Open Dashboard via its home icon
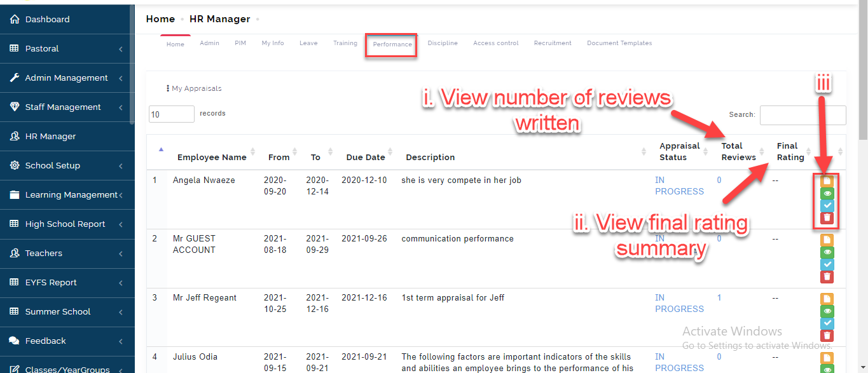Image resolution: width=868 pixels, height=373 pixels. 15,20
